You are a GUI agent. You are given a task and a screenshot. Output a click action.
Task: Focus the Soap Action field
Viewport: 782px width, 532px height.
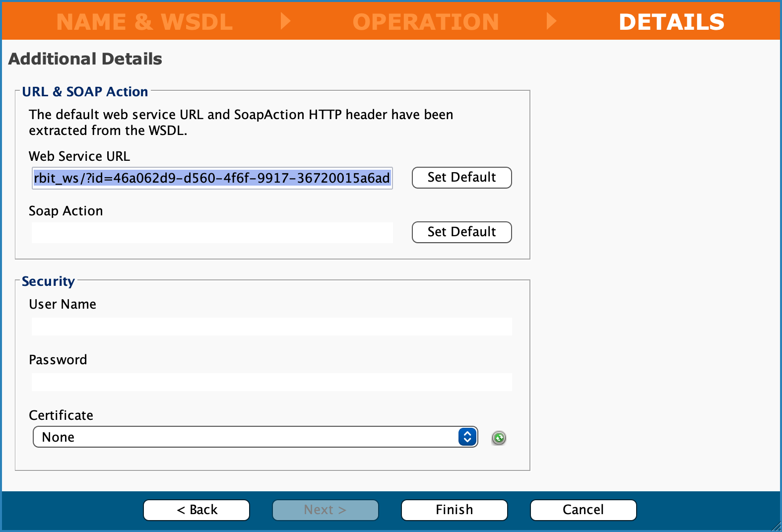tap(212, 233)
